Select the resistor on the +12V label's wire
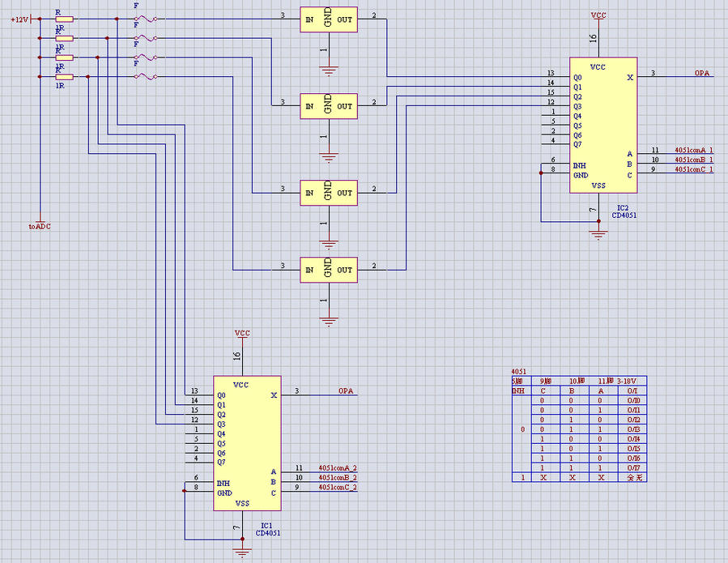Screen dimensions: 728x563 pyautogui.click(x=64, y=19)
